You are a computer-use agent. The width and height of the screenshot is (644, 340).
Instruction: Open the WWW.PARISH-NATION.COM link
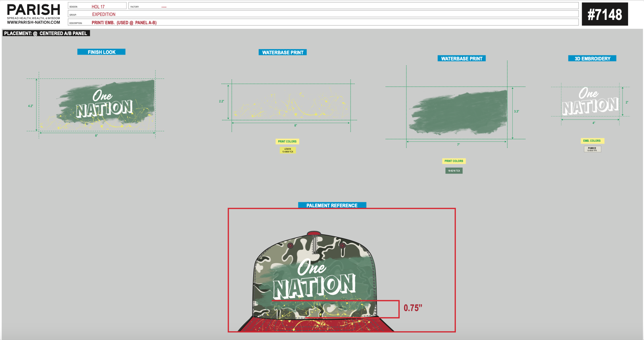point(34,22)
